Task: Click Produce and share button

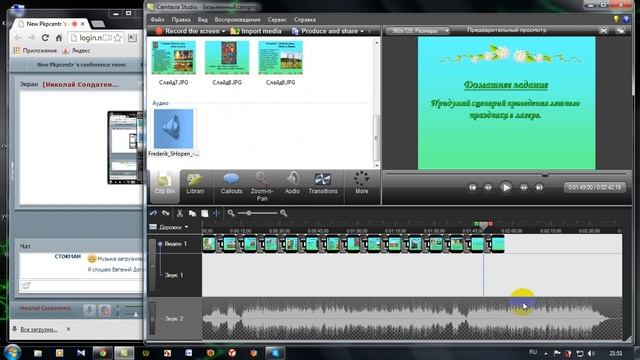Action: pyautogui.click(x=325, y=31)
